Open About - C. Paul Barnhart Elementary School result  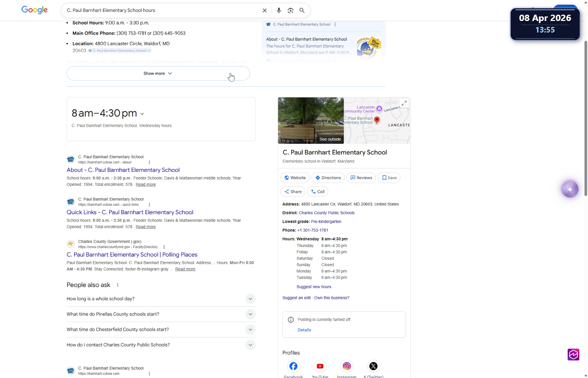pos(123,170)
